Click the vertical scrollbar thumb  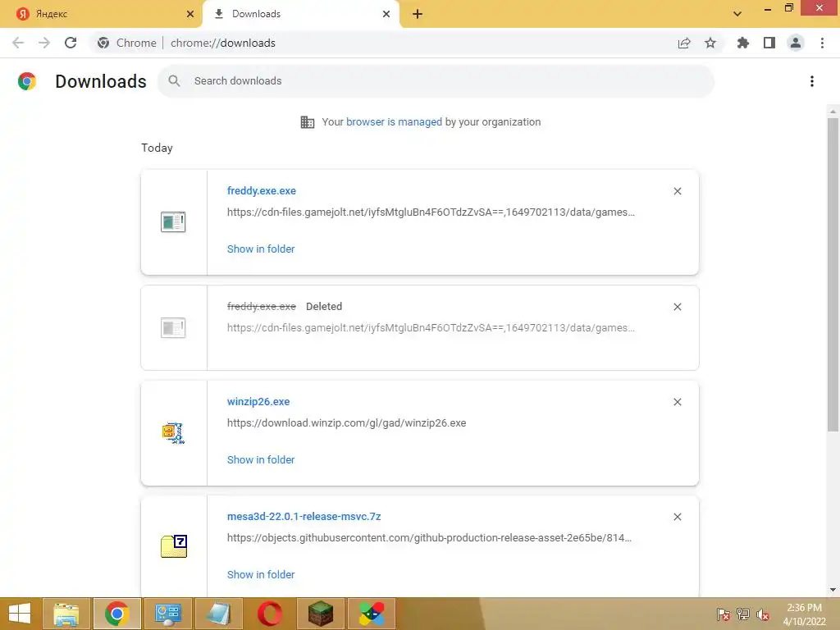pyautogui.click(x=833, y=274)
